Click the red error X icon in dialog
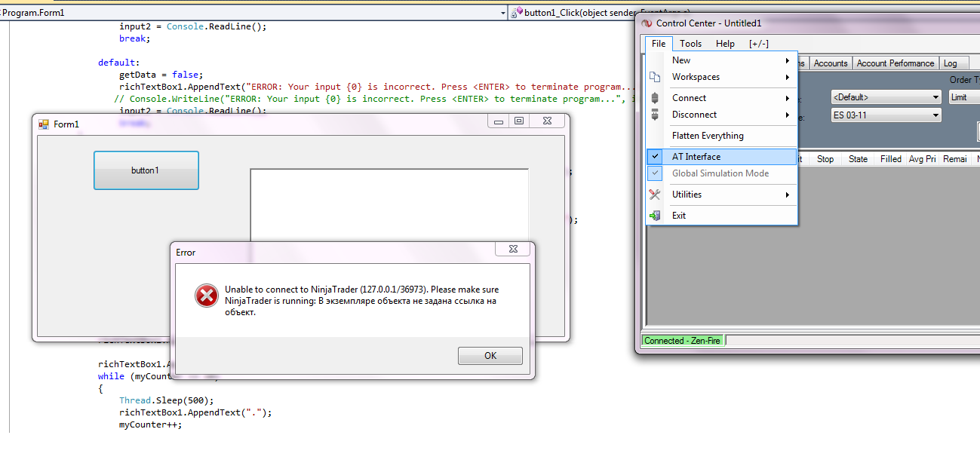980x475 pixels. pyautogui.click(x=206, y=296)
